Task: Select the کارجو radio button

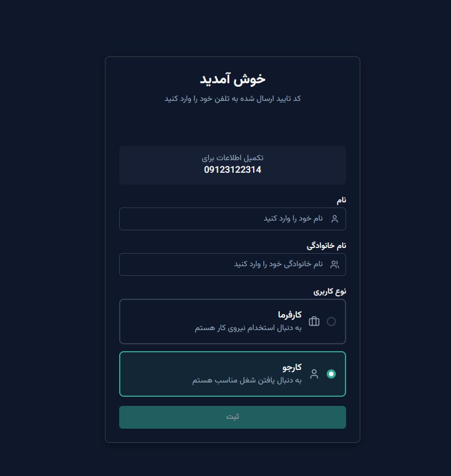Action: (x=331, y=374)
